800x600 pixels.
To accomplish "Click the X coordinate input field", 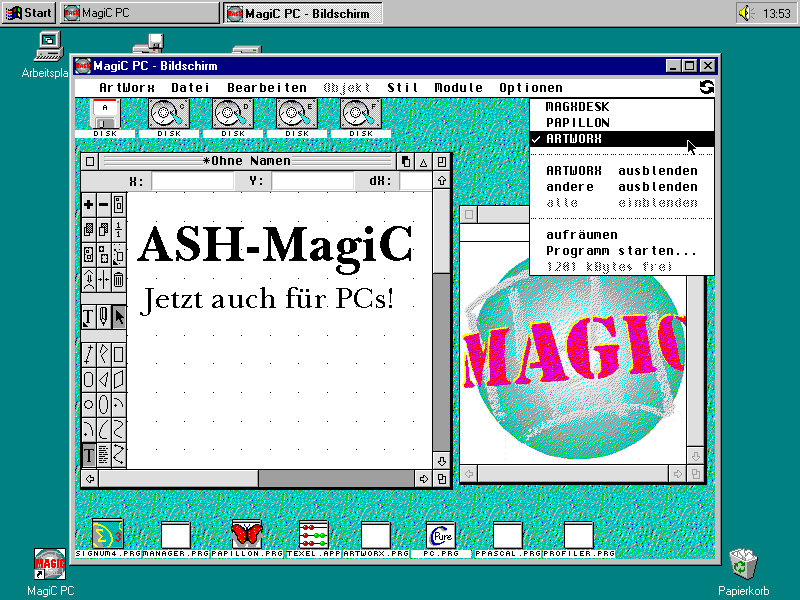I will (x=193, y=181).
